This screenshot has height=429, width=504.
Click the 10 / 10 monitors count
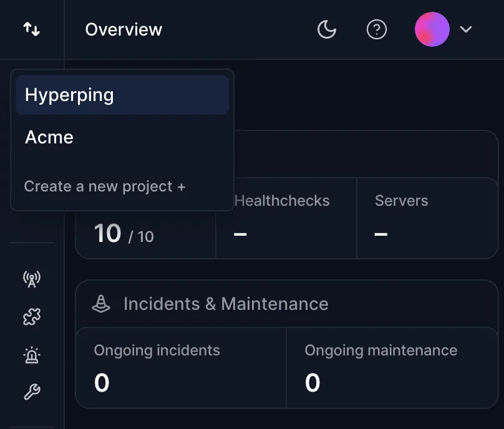[x=124, y=234]
